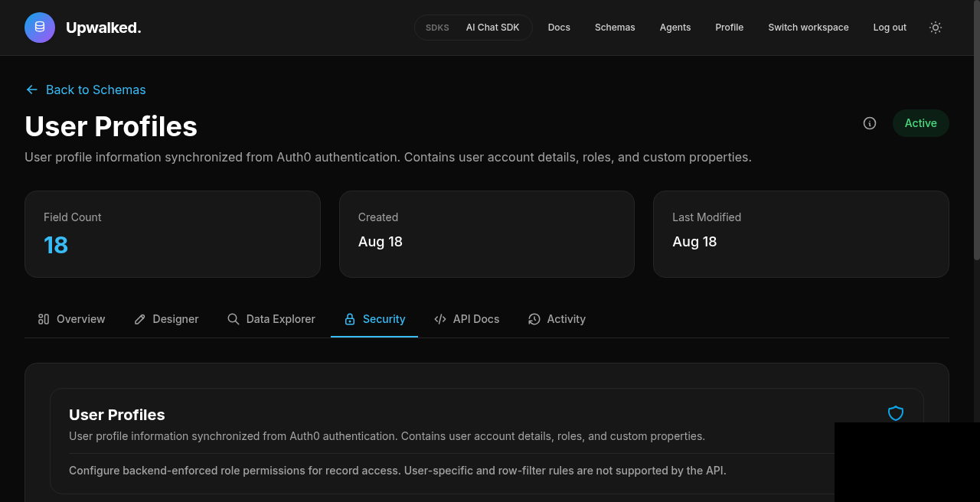Click the Designer tab's pencil icon
The image size is (980, 502).
click(139, 319)
